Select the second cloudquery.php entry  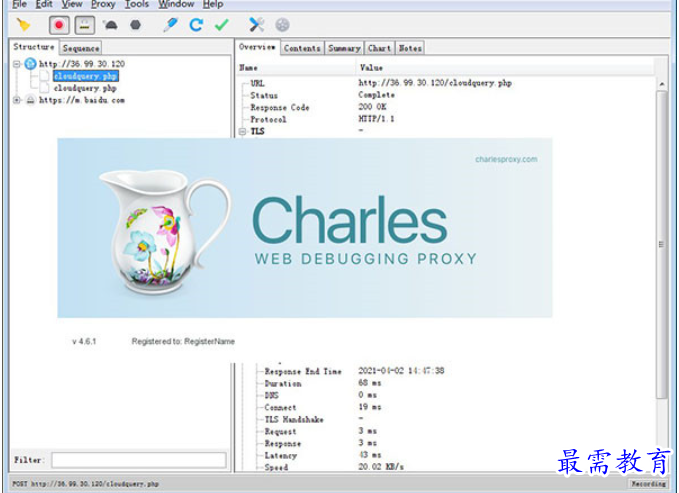tap(85, 88)
